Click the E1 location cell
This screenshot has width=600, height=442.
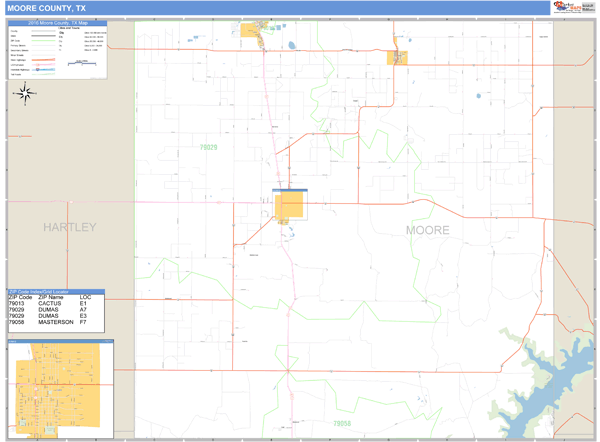click(83, 303)
